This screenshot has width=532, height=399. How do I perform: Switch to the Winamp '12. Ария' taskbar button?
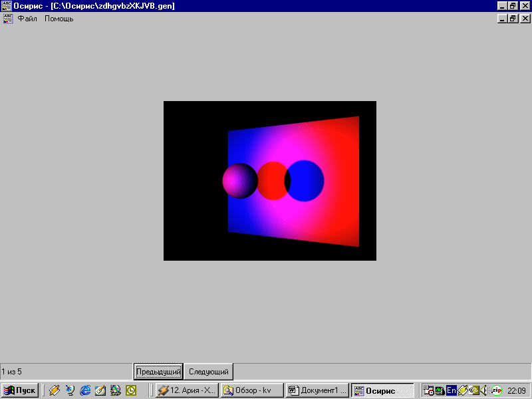click(x=187, y=390)
